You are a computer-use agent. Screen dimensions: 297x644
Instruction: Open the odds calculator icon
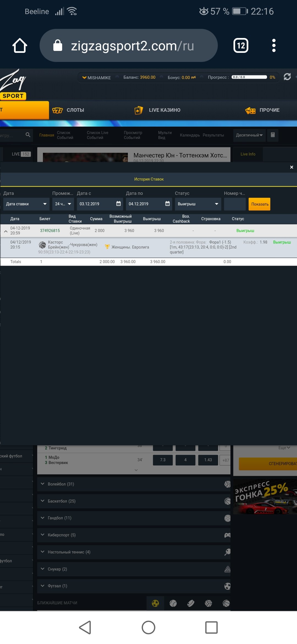(273, 135)
